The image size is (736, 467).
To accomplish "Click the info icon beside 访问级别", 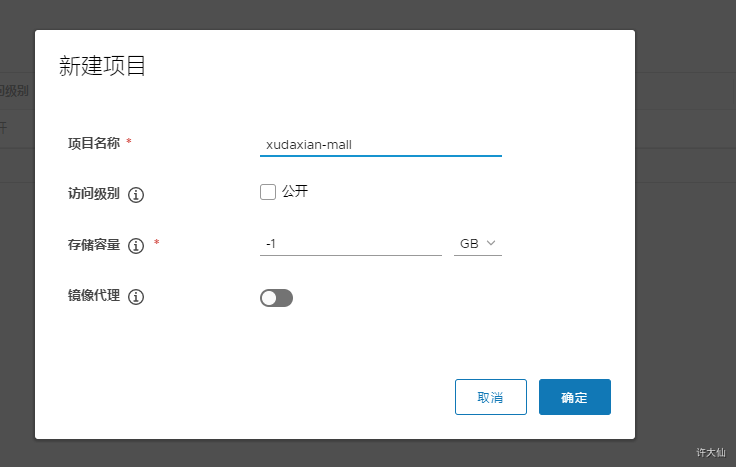I will [x=136, y=194].
